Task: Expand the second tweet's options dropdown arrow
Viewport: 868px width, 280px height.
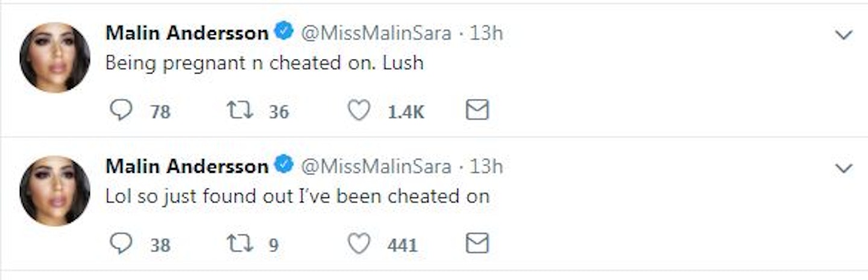Action: tap(844, 168)
